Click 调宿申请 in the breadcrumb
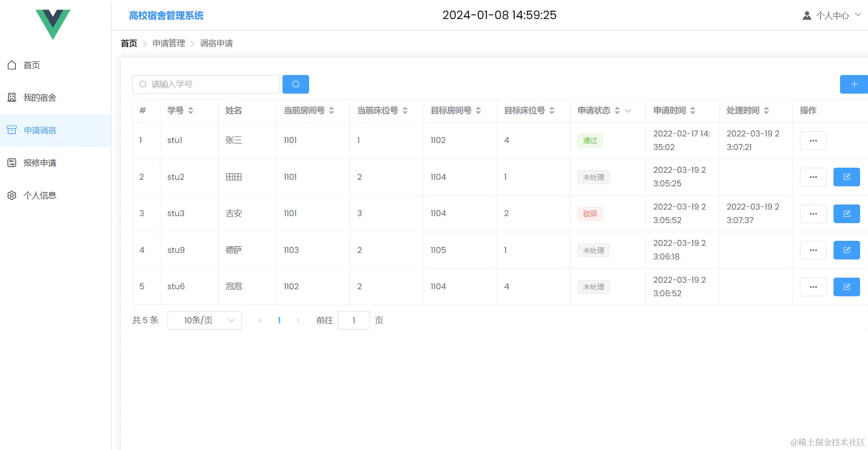This screenshot has height=450, width=868. pos(216,43)
